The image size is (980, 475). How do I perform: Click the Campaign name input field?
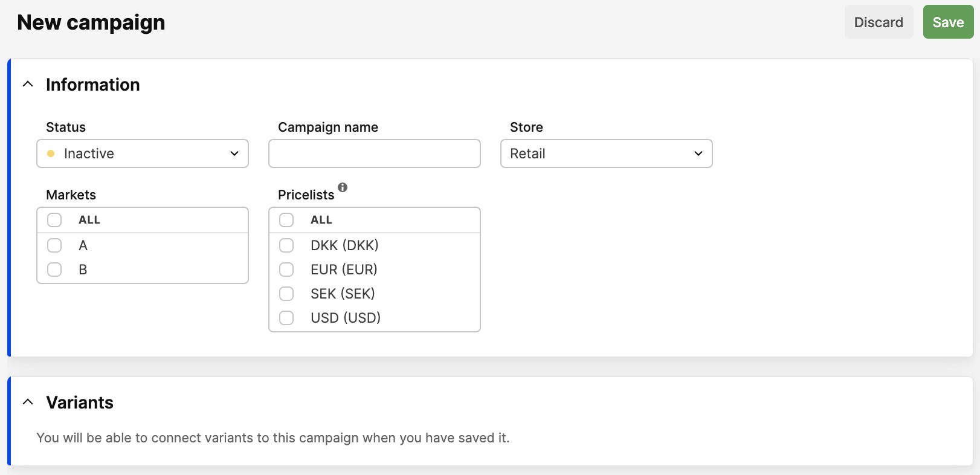pyautogui.click(x=375, y=153)
